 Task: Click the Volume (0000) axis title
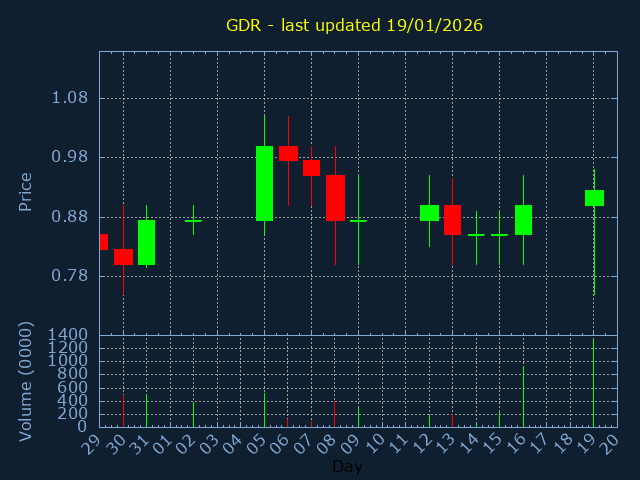(26, 381)
